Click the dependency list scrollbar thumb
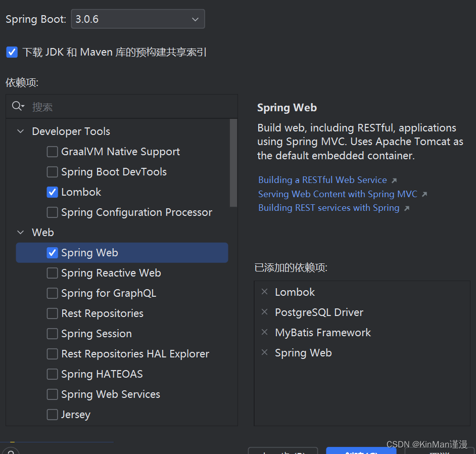 point(233,163)
